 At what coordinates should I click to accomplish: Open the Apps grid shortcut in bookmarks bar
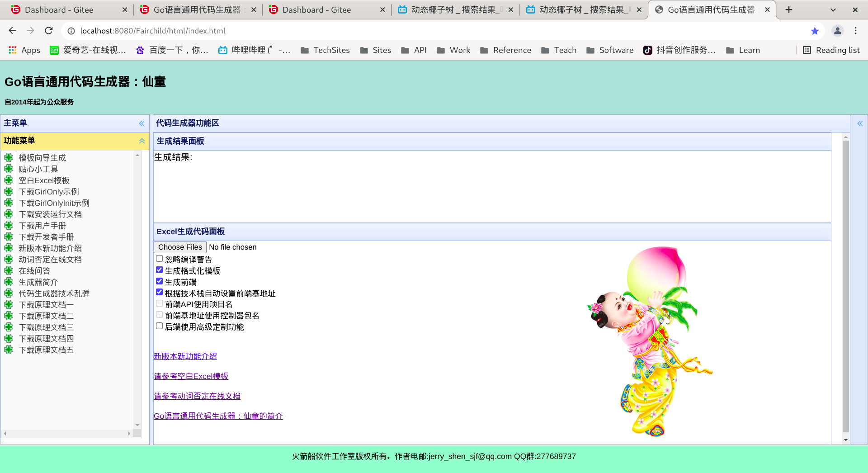coord(24,50)
